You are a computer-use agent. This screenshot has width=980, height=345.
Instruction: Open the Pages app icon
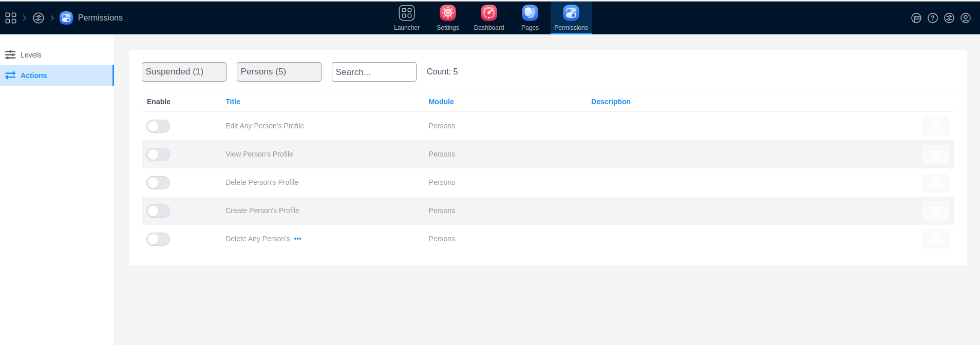[530, 17]
